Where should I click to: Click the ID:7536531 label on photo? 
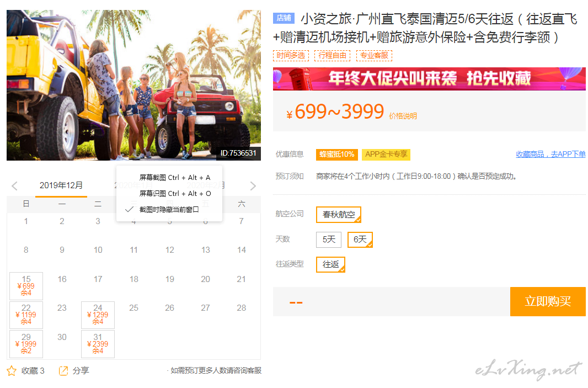click(238, 153)
